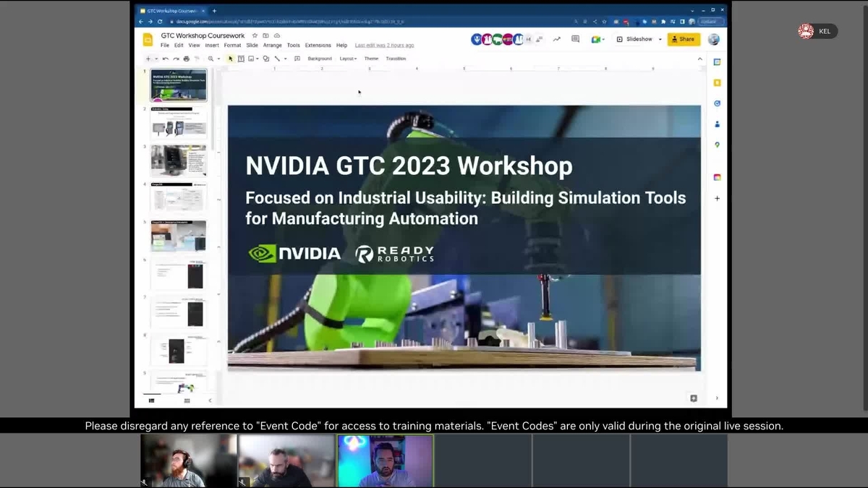Select the Shape tool icon

(266, 59)
